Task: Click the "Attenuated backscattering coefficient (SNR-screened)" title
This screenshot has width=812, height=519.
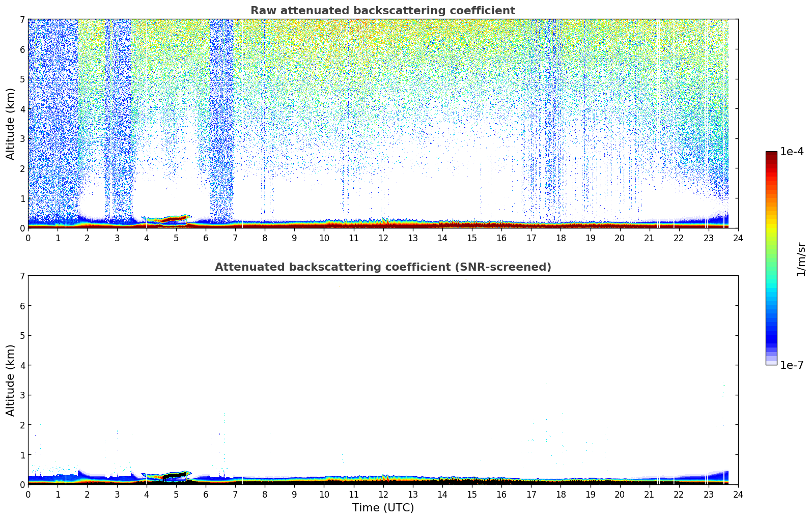Action: (x=382, y=267)
